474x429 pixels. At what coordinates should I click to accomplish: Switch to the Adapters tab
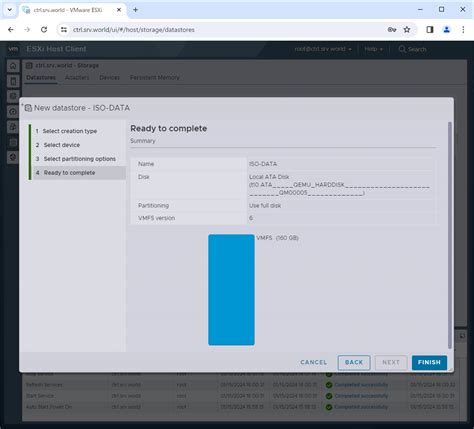pos(77,77)
